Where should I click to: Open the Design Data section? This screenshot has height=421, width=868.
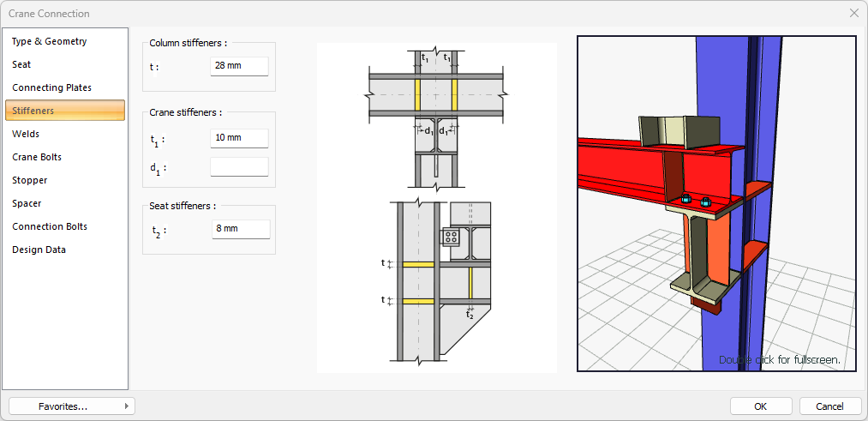tap(39, 250)
